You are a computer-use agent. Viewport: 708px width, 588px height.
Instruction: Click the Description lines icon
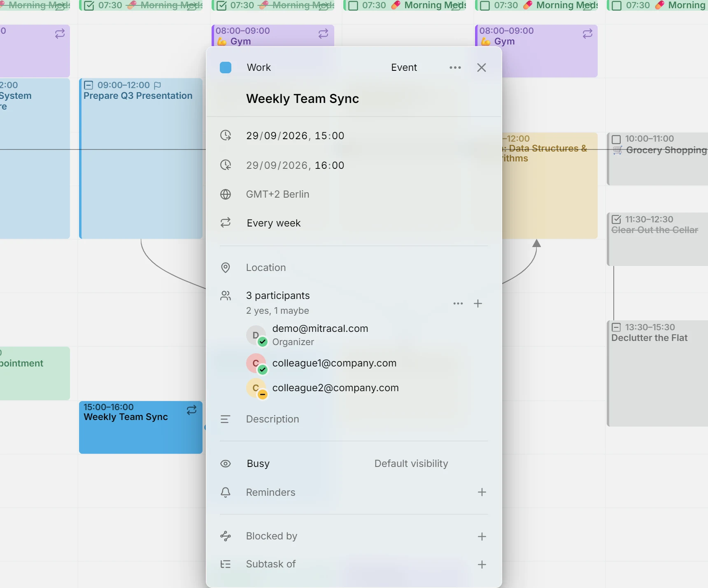pos(226,419)
